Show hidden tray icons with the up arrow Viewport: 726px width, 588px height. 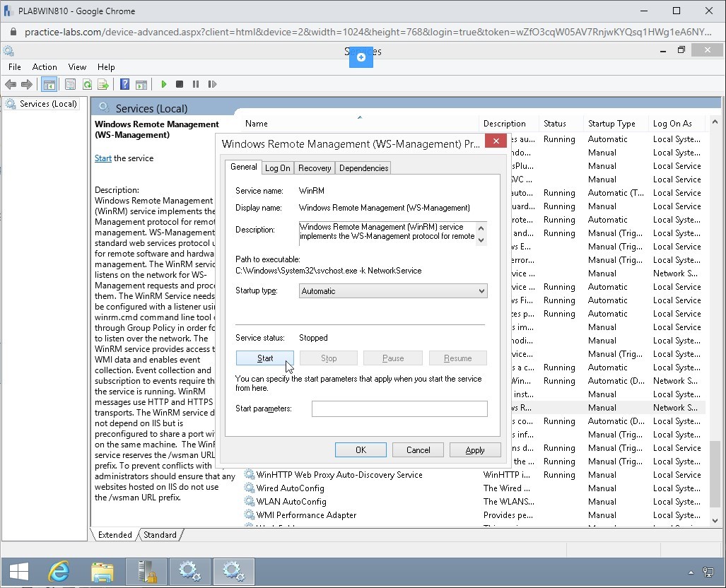click(691, 572)
